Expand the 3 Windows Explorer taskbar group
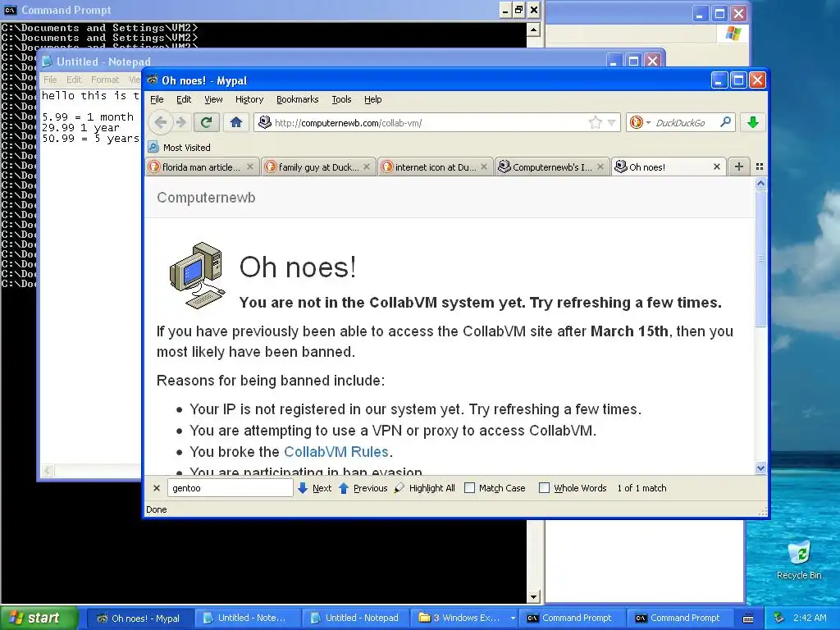Screen dimensions: 840x630 pos(466,618)
